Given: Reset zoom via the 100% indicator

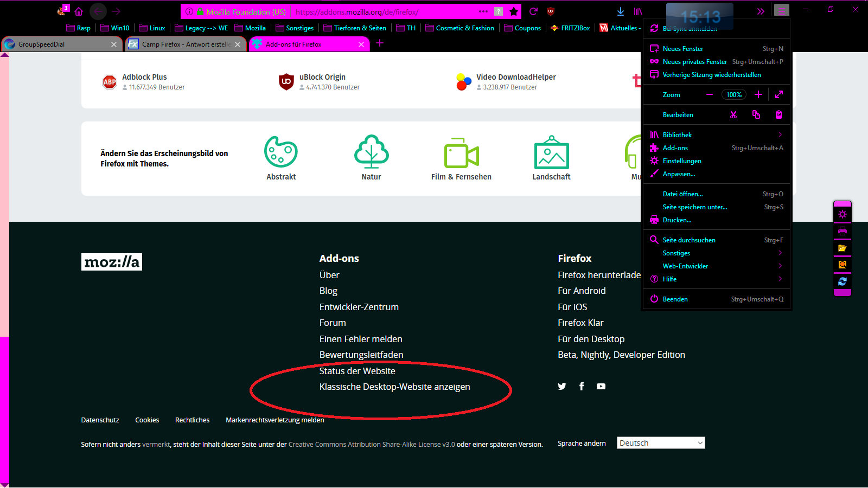Looking at the screenshot, I should pyautogui.click(x=733, y=95).
